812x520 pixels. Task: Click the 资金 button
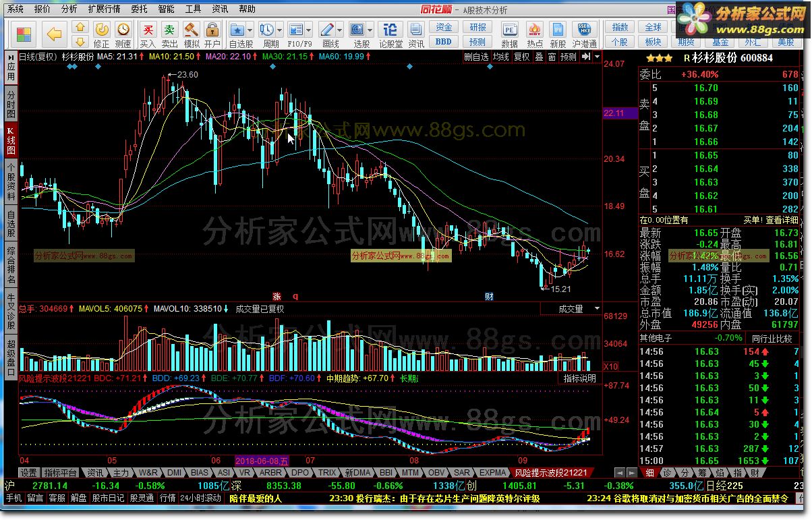coord(444,27)
